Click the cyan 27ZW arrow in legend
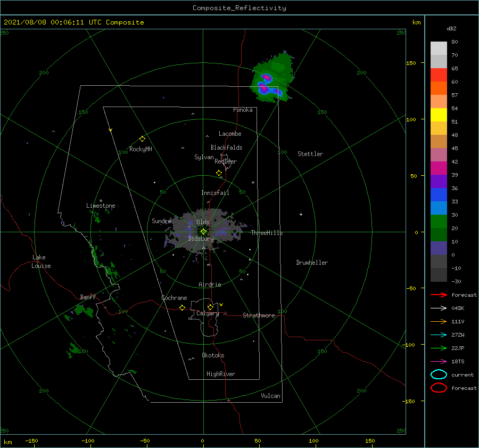 (x=439, y=335)
